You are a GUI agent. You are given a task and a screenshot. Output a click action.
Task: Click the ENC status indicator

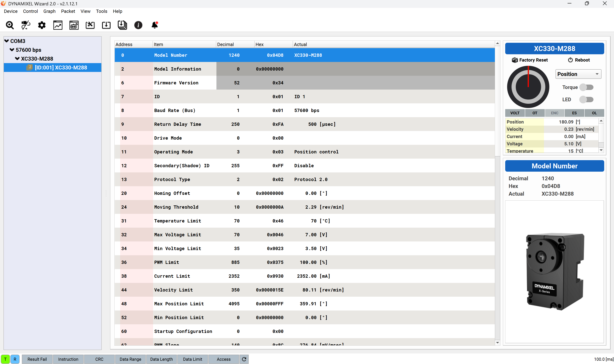tap(555, 113)
